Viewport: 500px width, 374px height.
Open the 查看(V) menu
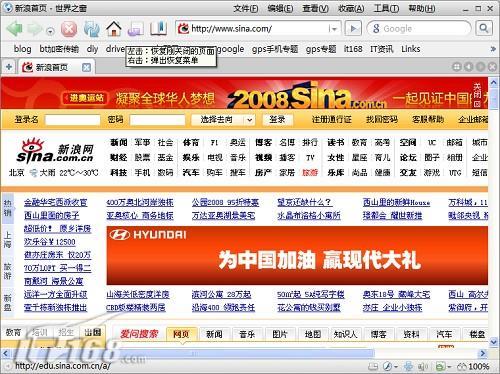tap(315, 8)
